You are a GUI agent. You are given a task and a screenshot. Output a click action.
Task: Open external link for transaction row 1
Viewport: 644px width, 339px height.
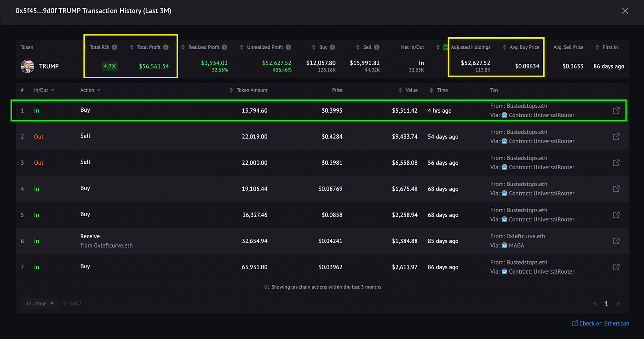[616, 110]
